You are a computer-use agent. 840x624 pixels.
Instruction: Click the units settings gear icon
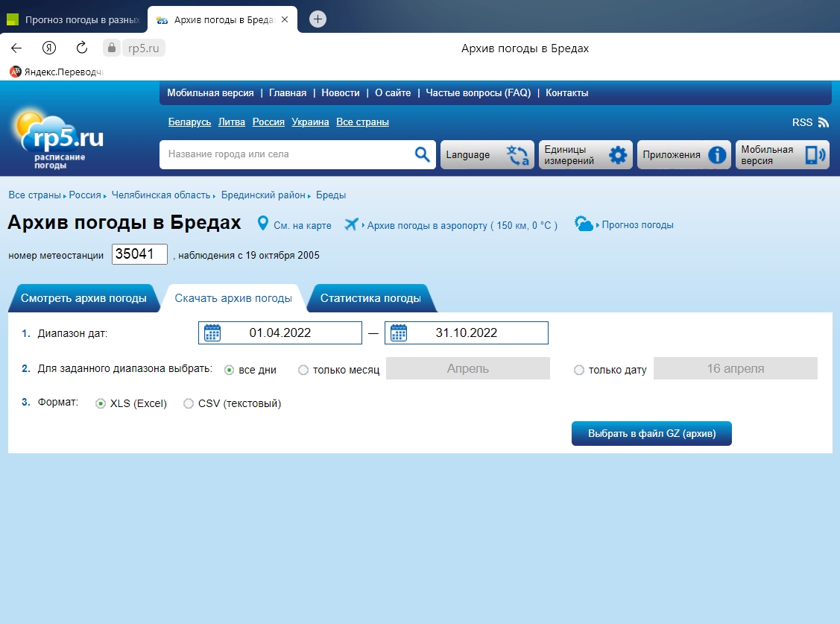coord(618,155)
